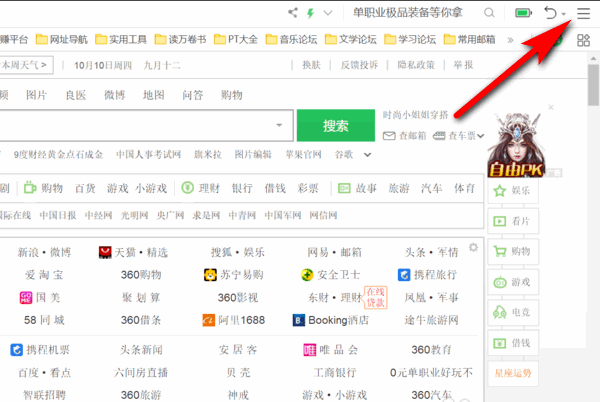This screenshot has height=402, width=600.
Task: Click the 电竞 sidebar button
Action: (x=513, y=312)
